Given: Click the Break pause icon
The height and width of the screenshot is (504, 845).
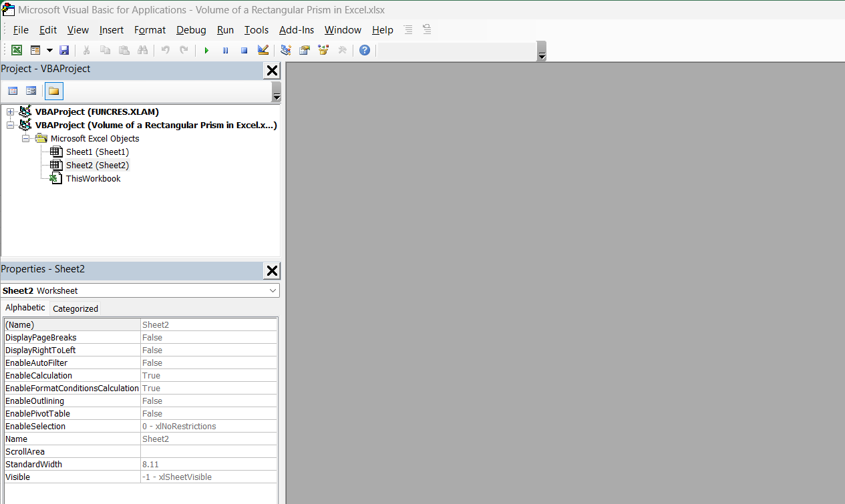Looking at the screenshot, I should pos(225,50).
